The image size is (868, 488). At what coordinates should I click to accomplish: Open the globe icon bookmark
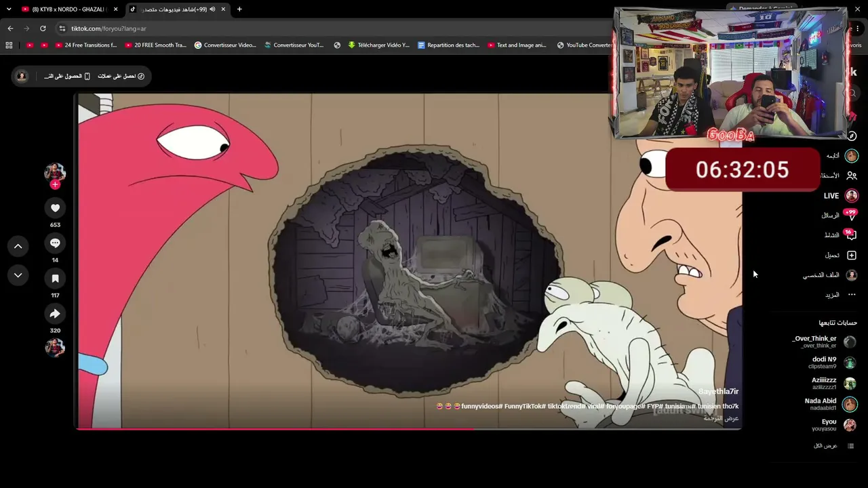[337, 45]
